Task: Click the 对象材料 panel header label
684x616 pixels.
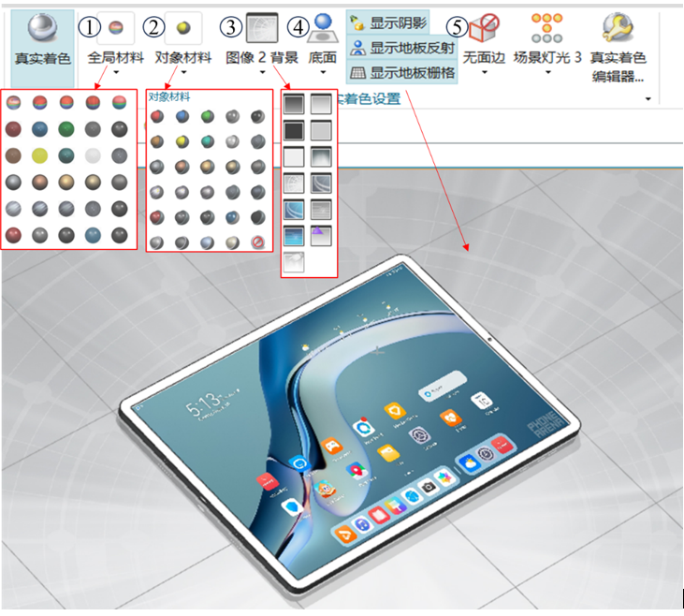Action: click(x=169, y=97)
